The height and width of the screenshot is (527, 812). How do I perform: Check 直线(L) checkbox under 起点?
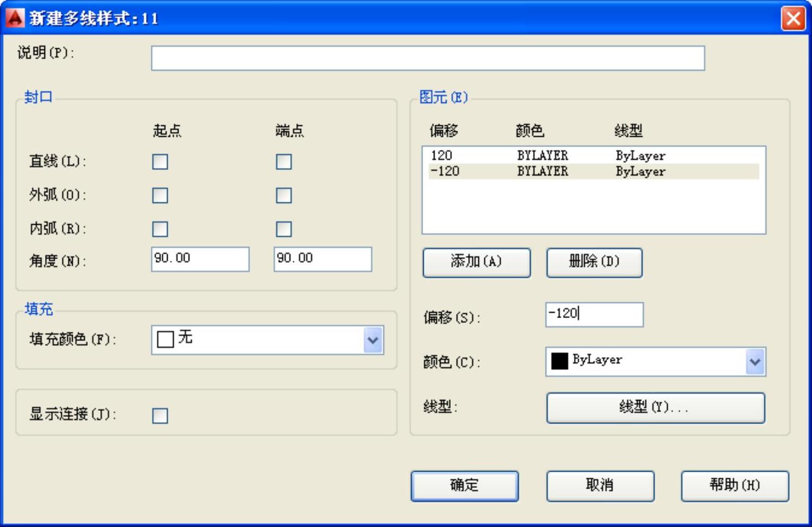[160, 162]
